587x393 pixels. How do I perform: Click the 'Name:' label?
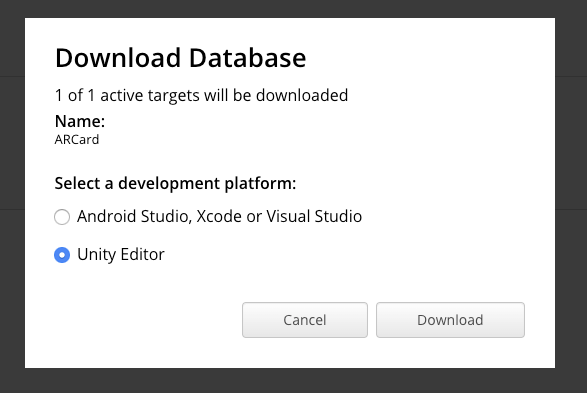point(80,121)
